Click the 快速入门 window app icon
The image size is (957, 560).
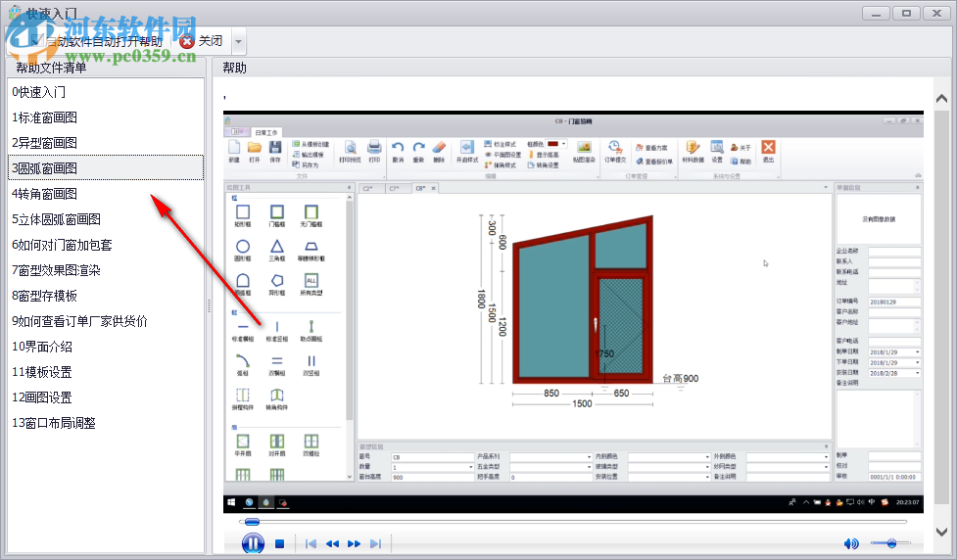click(x=15, y=12)
